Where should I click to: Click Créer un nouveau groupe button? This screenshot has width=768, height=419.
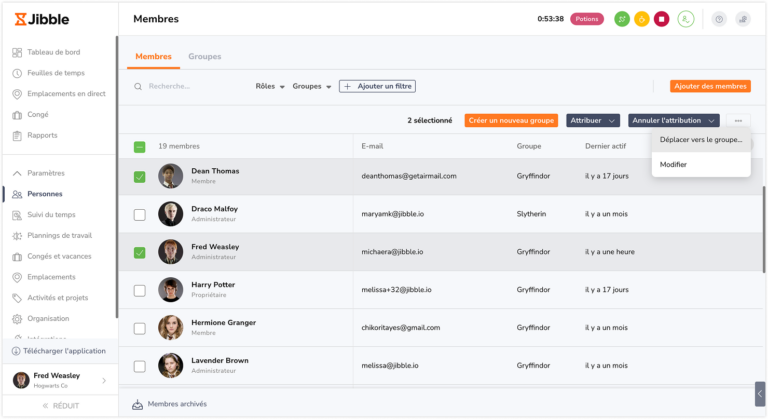click(x=511, y=121)
